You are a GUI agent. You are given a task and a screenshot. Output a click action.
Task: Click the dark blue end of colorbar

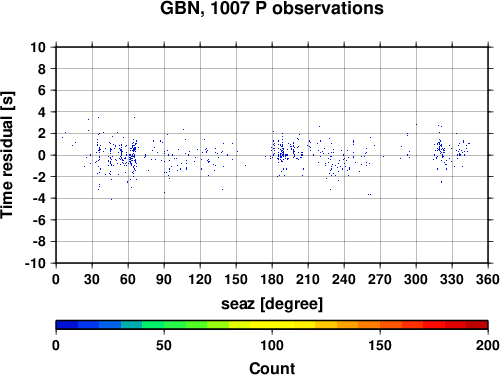point(67,325)
